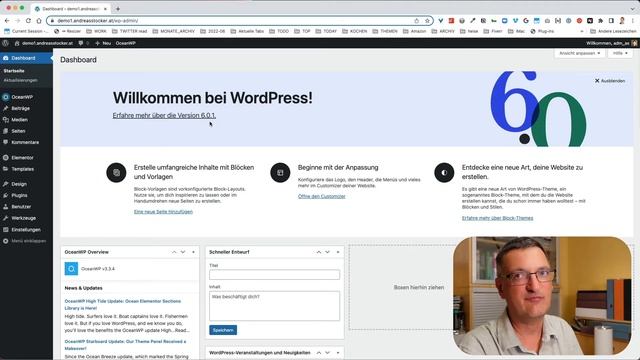Open OceanWP High Tide Update news link
Image resolution: width=640 pixels, height=360 pixels.
tap(122, 304)
